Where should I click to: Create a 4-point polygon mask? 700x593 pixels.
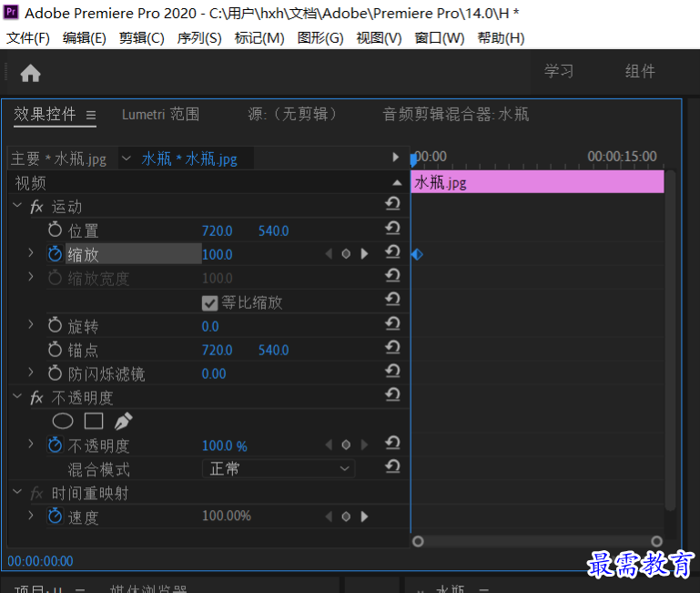[94, 421]
